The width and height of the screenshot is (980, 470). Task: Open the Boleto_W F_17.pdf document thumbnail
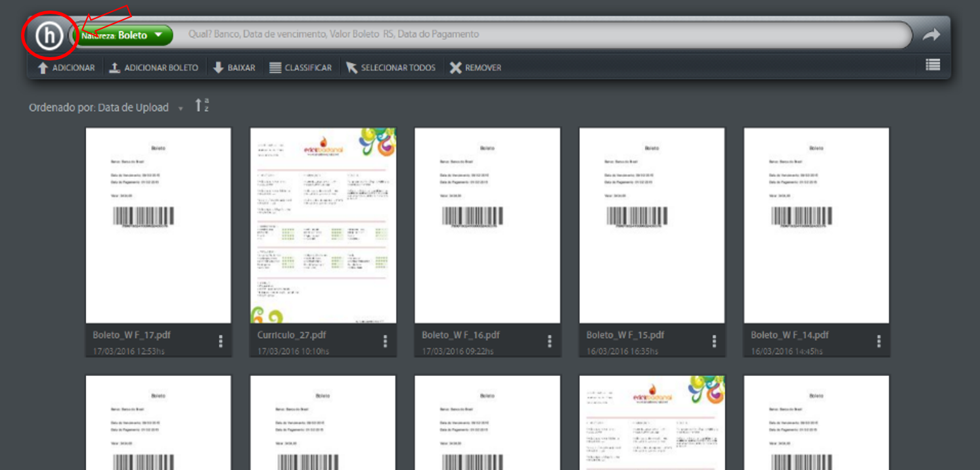tap(158, 225)
